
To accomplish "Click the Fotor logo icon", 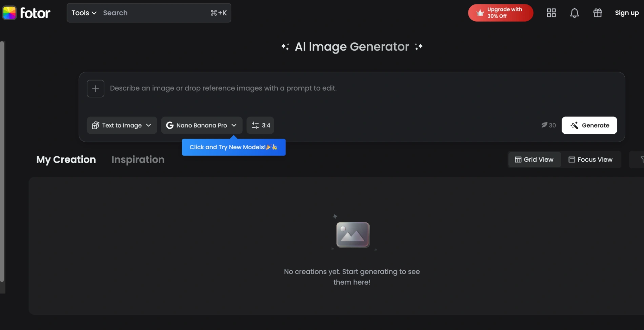I will 9,13.
